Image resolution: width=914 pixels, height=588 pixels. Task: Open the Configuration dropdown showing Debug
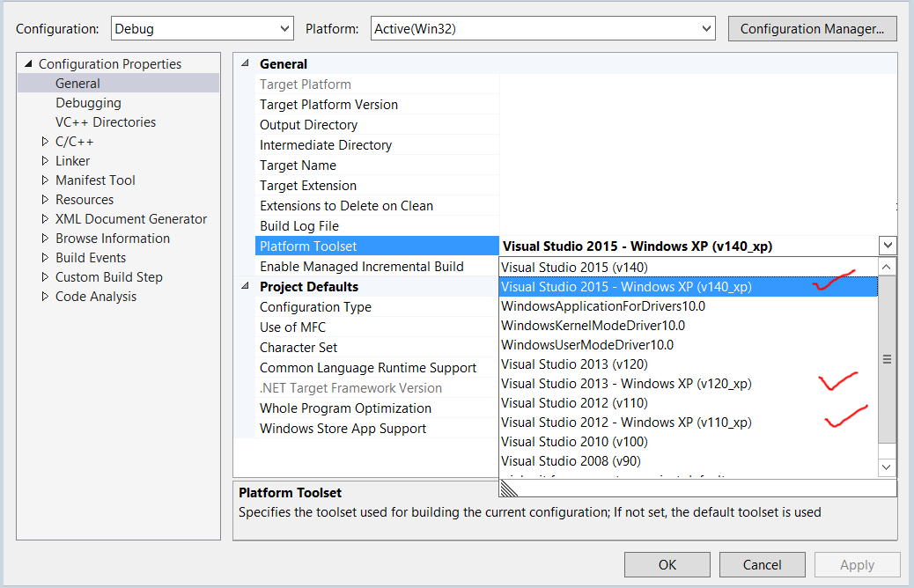click(203, 29)
